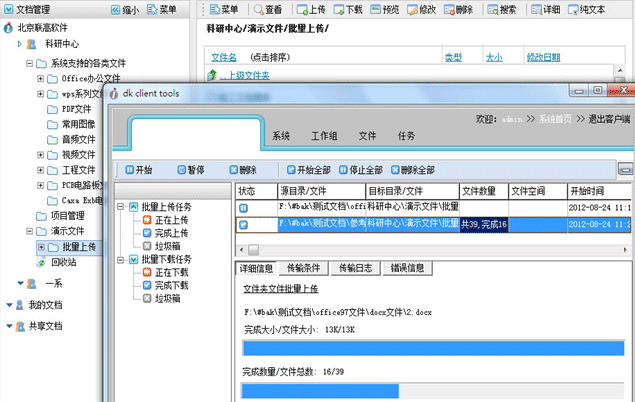Open the 工作组 menu in dk client
The width and height of the screenshot is (635, 402).
click(324, 135)
